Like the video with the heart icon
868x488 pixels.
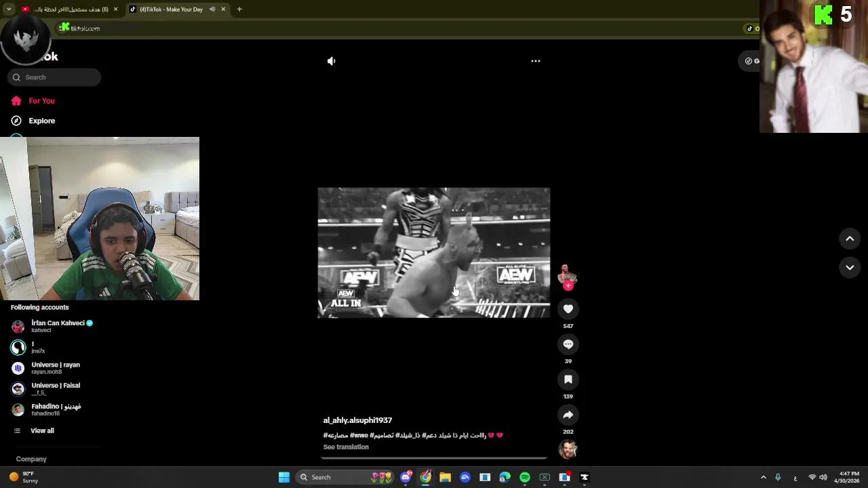[x=568, y=309]
